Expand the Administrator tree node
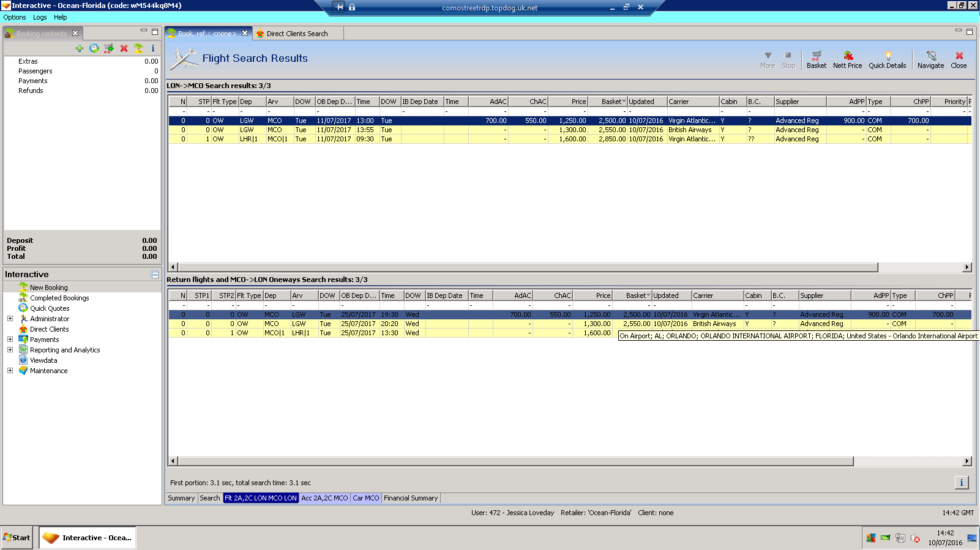Viewport: 980px width, 550px height. click(10, 319)
